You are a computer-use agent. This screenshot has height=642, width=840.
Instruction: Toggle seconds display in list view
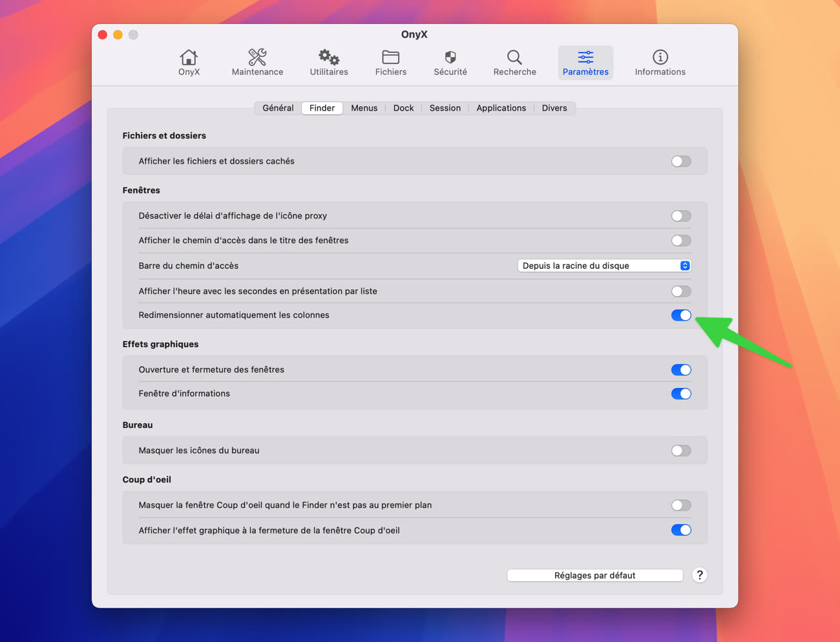coord(680,292)
